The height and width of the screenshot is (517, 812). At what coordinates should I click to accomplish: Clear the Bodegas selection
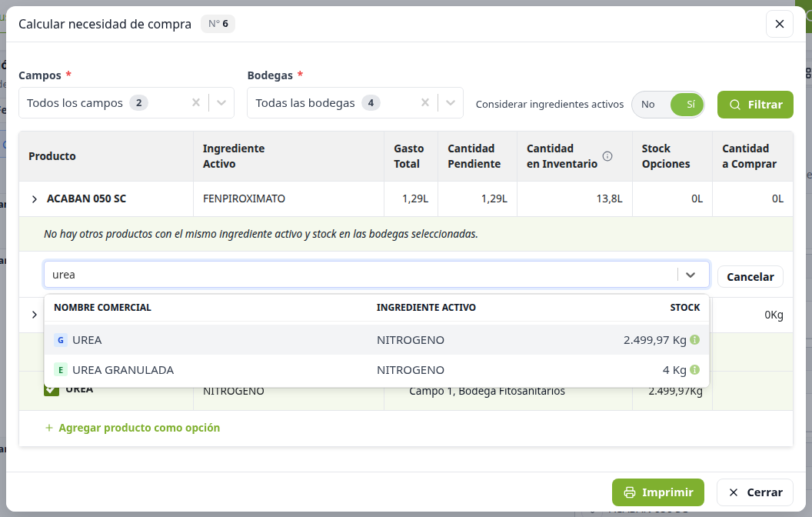[424, 102]
